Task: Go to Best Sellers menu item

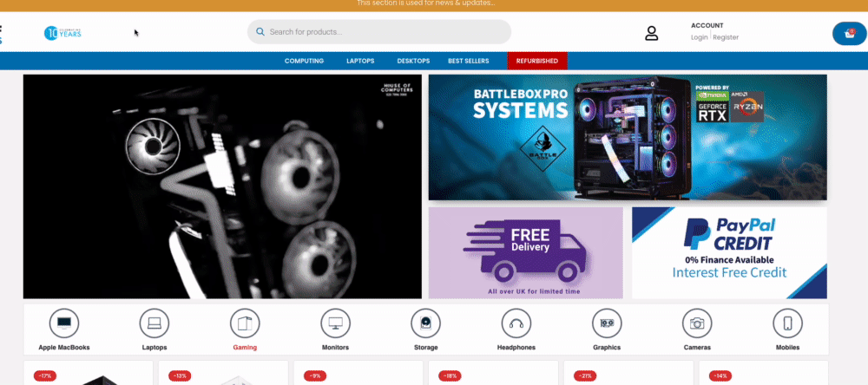Action: tap(469, 61)
